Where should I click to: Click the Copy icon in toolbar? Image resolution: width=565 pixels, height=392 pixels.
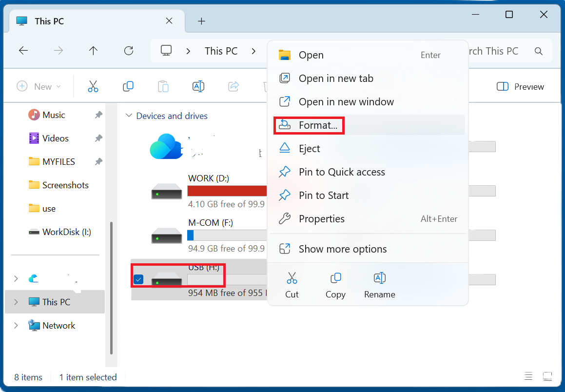(128, 87)
